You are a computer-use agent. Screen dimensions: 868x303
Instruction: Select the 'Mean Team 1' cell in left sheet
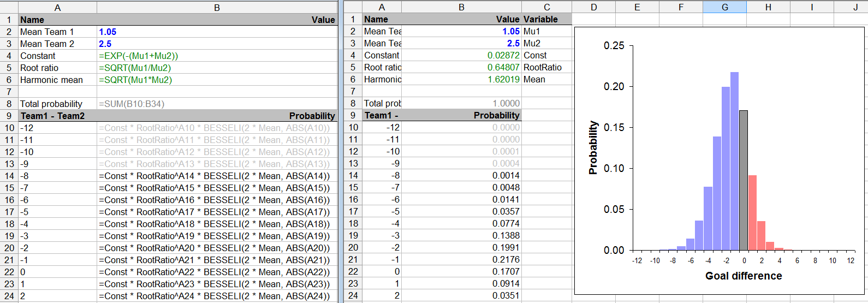click(57, 32)
